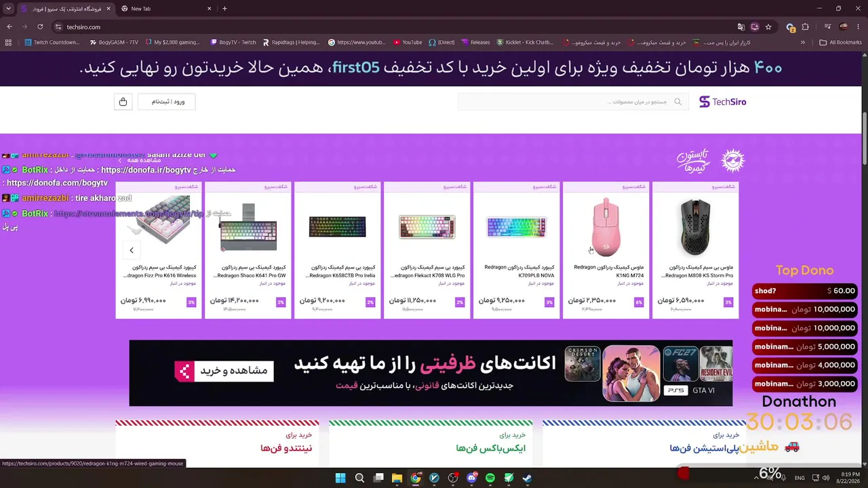Open the Rapidtags bookmark
The height and width of the screenshot is (488, 868).
pos(291,42)
